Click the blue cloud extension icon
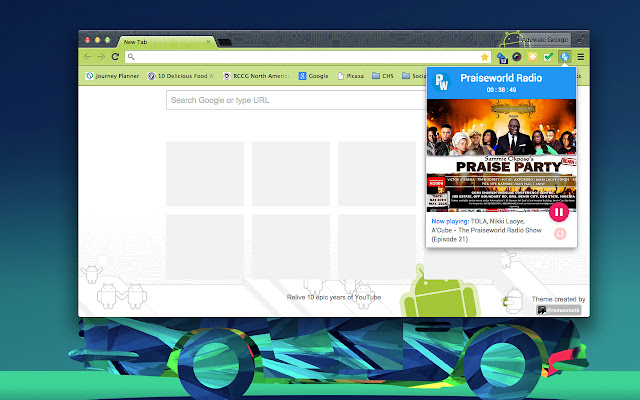The height and width of the screenshot is (400, 640). (502, 58)
